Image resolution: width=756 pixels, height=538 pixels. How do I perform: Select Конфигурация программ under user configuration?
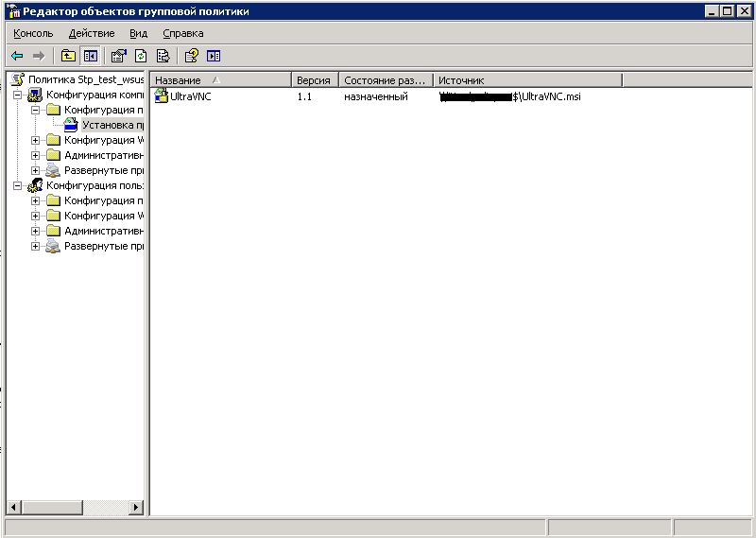point(104,200)
